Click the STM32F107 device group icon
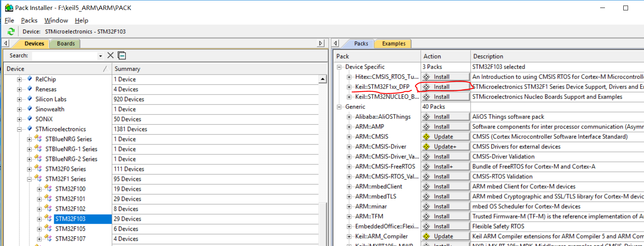 (48, 238)
